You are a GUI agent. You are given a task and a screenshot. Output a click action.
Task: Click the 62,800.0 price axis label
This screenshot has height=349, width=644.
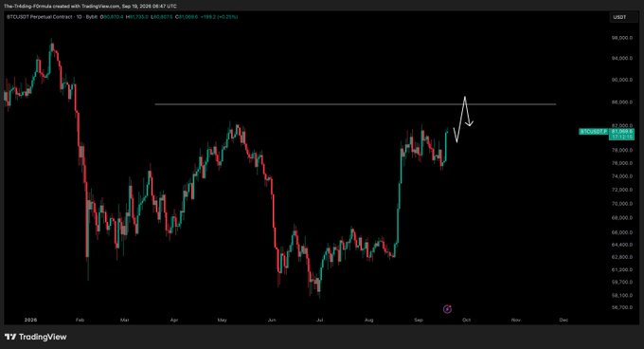click(x=622, y=257)
